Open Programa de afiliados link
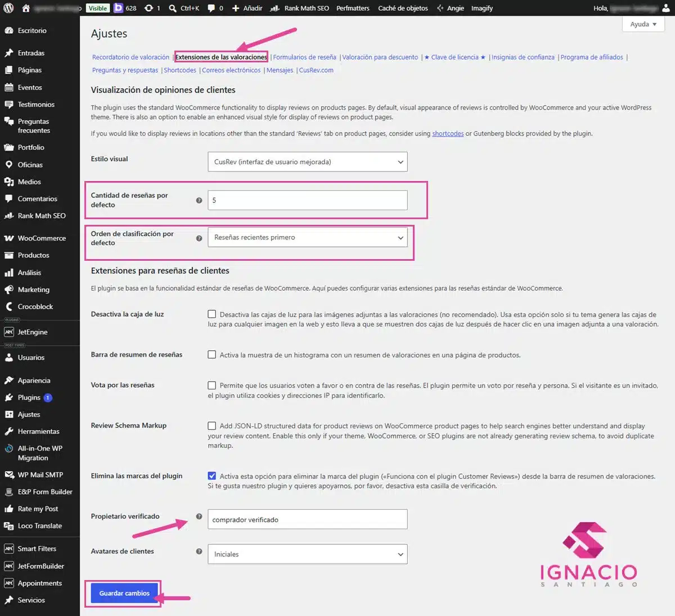 coord(592,57)
